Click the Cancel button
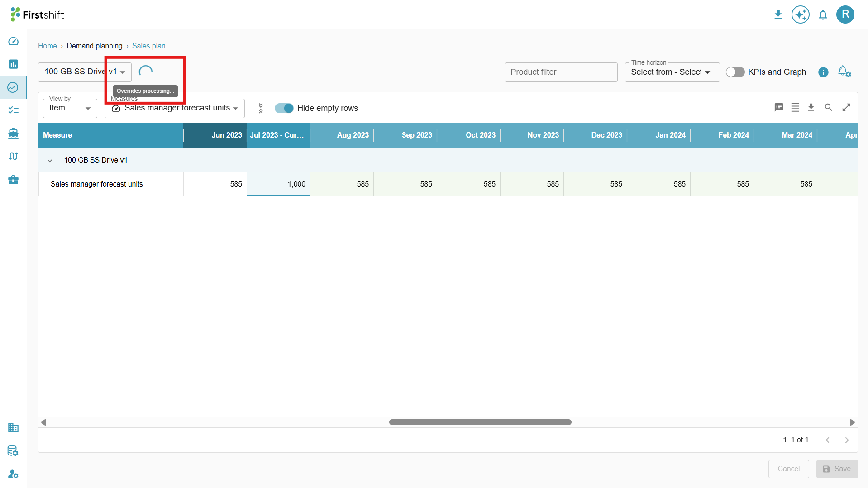This screenshot has width=868, height=488. (x=788, y=469)
